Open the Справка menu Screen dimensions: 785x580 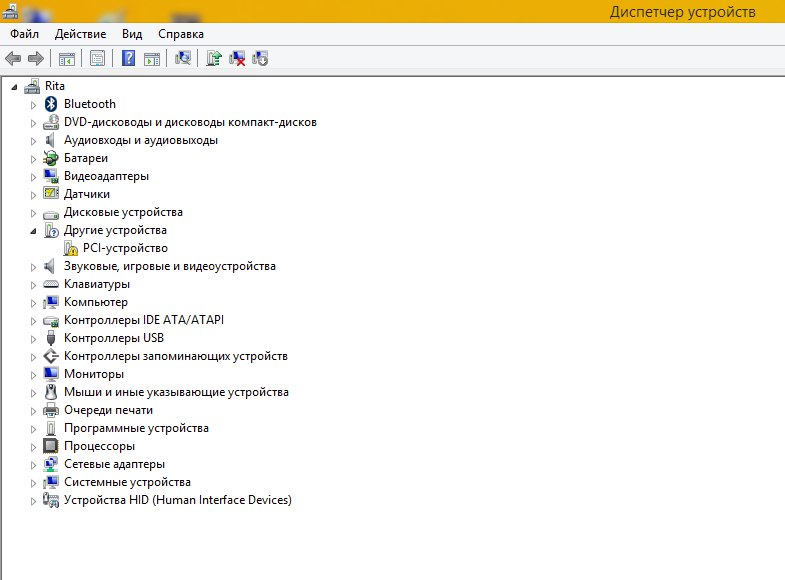point(181,34)
